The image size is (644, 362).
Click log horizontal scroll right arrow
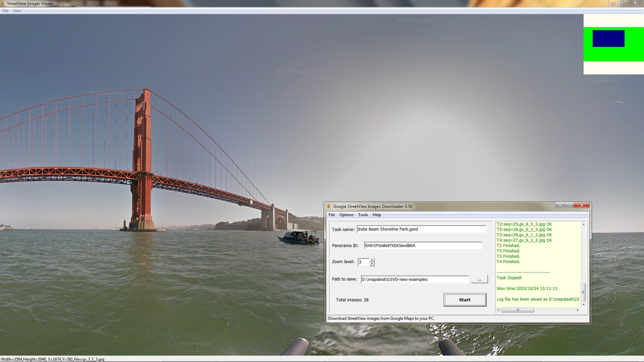pyautogui.click(x=578, y=310)
